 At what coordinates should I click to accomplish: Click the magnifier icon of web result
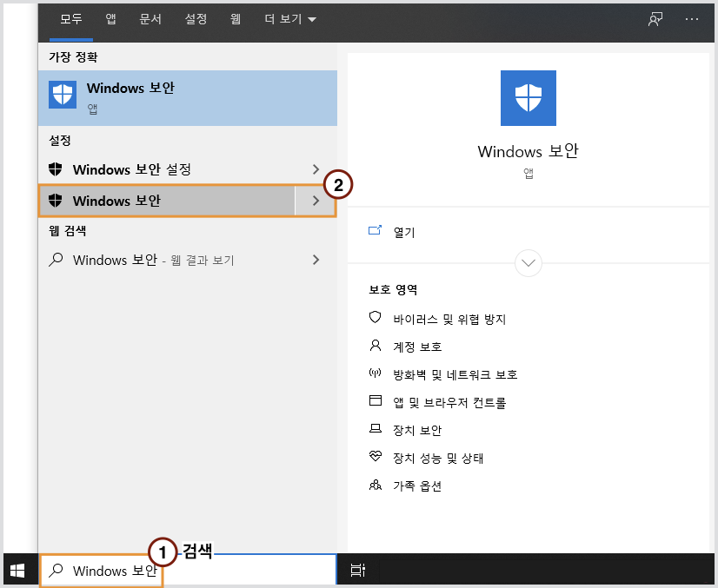pos(56,260)
